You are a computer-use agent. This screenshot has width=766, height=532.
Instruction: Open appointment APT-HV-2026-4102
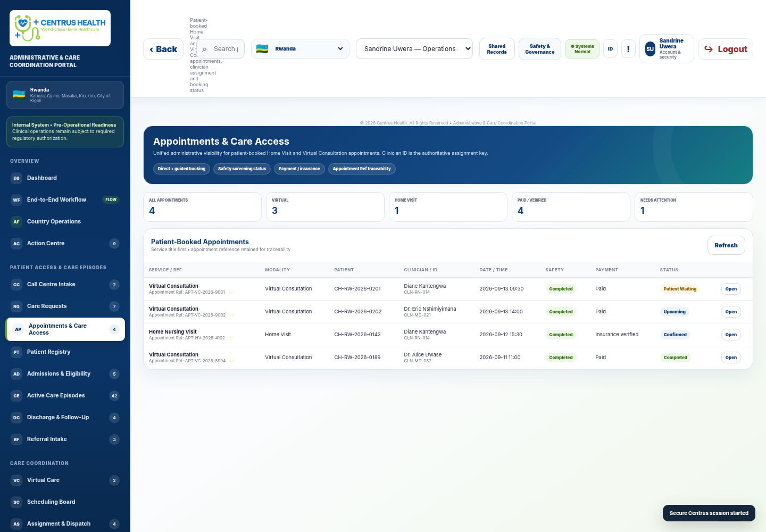pos(731,335)
